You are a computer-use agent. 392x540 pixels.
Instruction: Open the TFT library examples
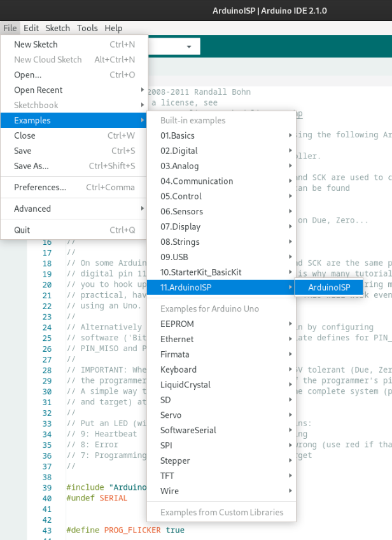tap(221, 475)
